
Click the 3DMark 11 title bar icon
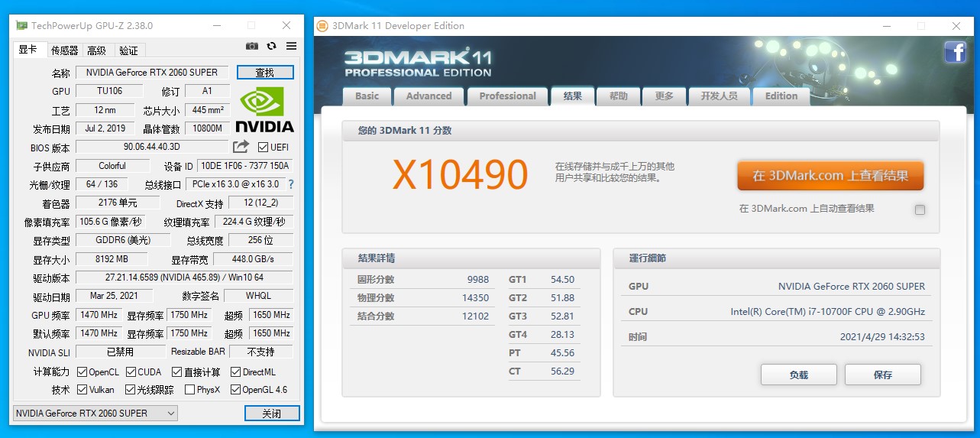pyautogui.click(x=322, y=25)
